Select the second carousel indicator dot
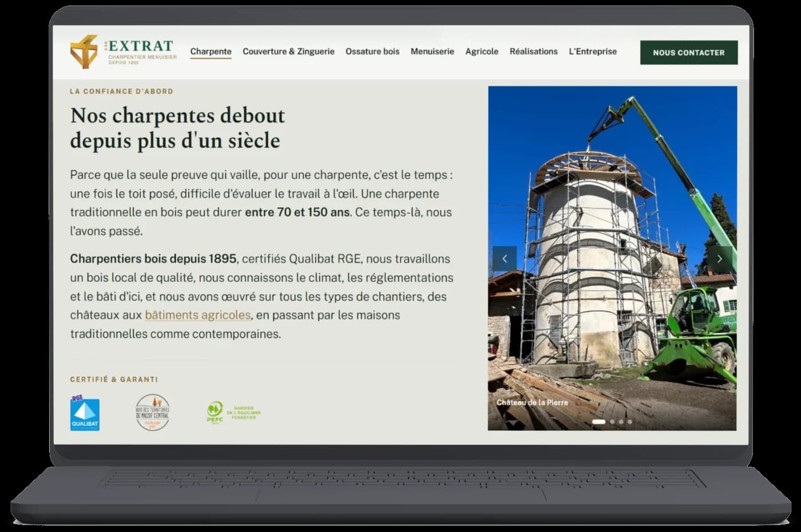This screenshot has width=801, height=532. [x=612, y=422]
